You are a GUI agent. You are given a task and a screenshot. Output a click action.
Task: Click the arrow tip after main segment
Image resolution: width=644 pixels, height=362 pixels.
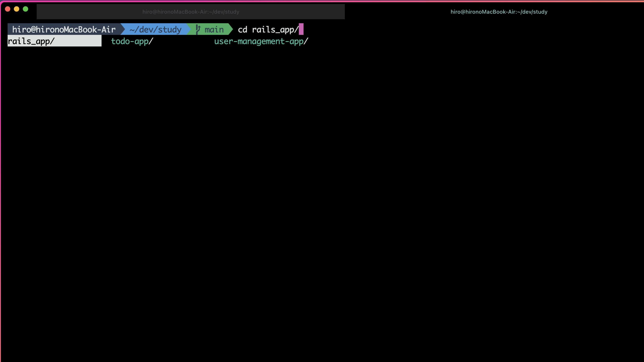(231, 29)
